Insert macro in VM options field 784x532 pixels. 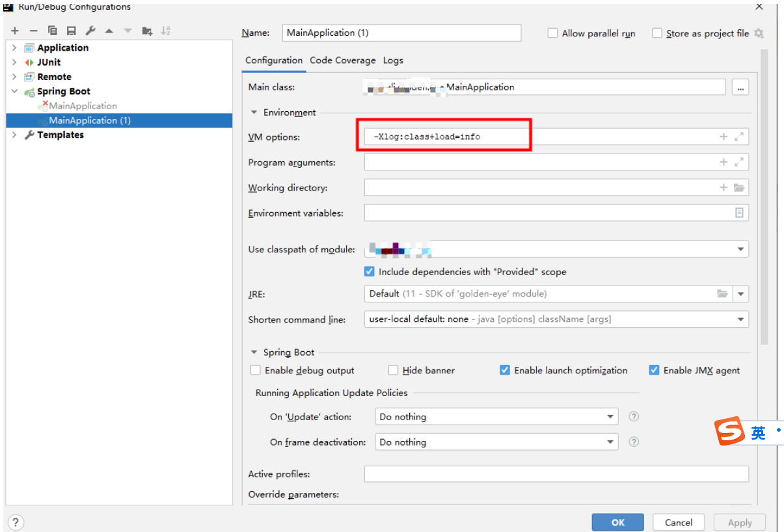[x=723, y=137]
